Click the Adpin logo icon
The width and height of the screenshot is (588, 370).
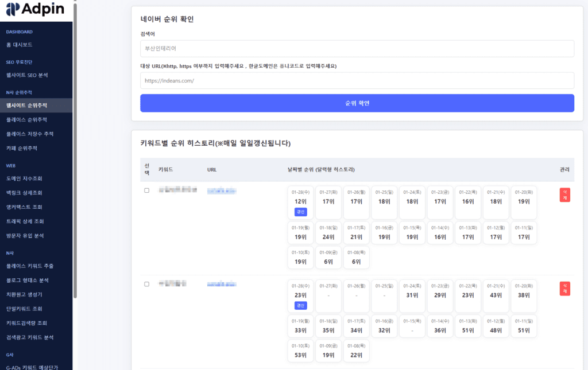tap(12, 9)
